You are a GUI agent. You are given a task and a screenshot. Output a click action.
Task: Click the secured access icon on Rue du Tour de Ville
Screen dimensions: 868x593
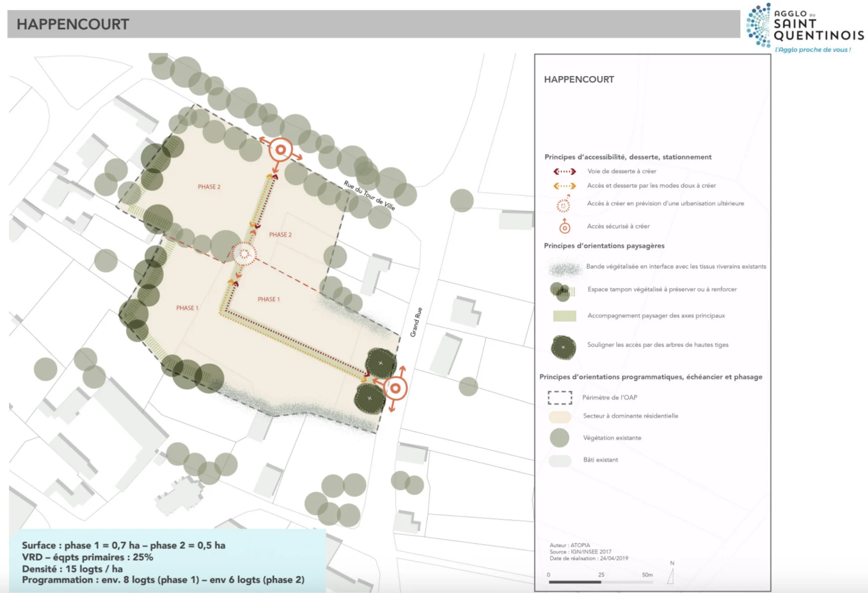click(281, 150)
